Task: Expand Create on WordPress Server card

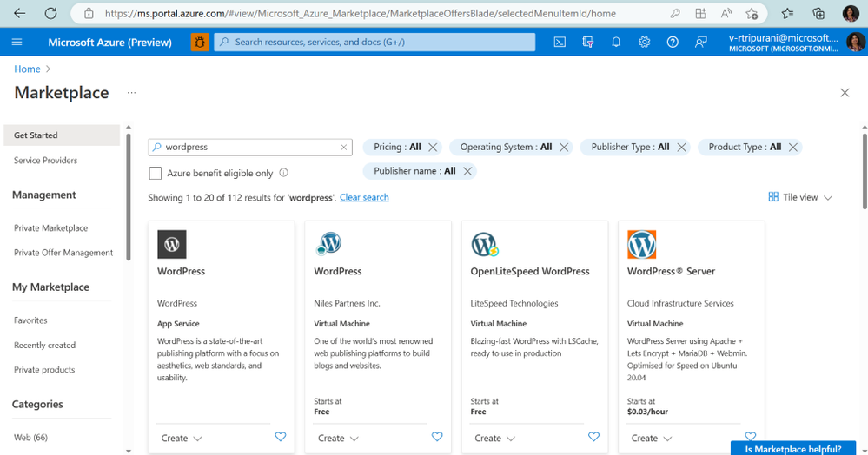Action: tap(651, 439)
